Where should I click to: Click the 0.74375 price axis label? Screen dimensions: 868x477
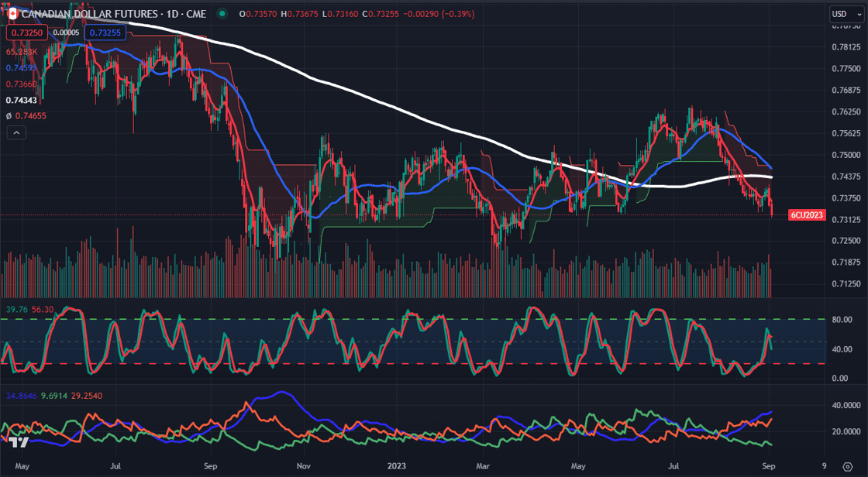[845, 177]
